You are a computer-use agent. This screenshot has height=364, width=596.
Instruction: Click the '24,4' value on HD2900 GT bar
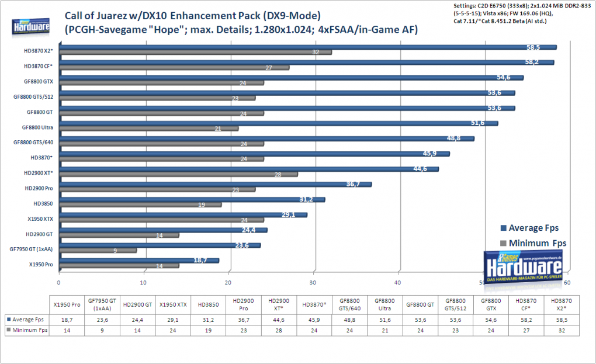click(x=248, y=230)
